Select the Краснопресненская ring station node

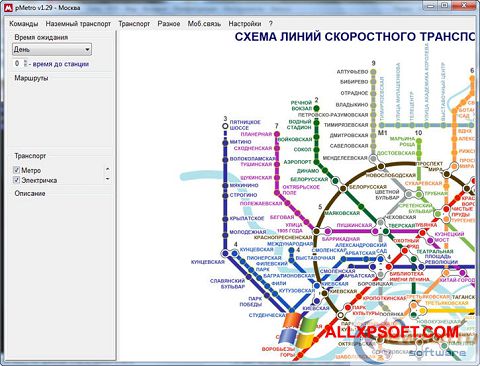point(316,231)
